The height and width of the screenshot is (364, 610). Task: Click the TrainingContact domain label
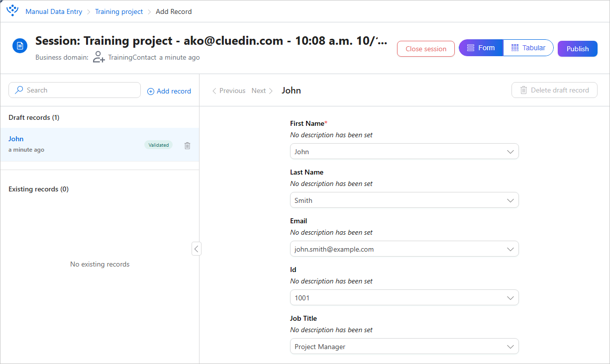pyautogui.click(x=132, y=57)
